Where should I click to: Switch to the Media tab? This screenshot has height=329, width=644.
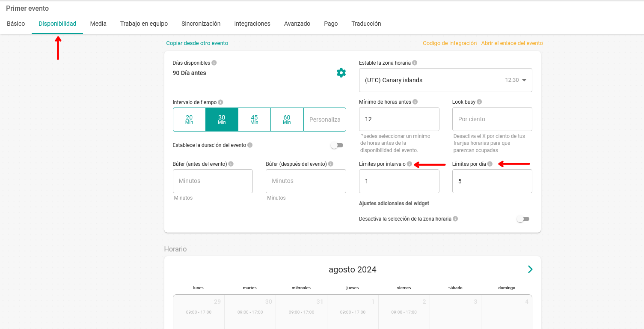[x=98, y=24]
